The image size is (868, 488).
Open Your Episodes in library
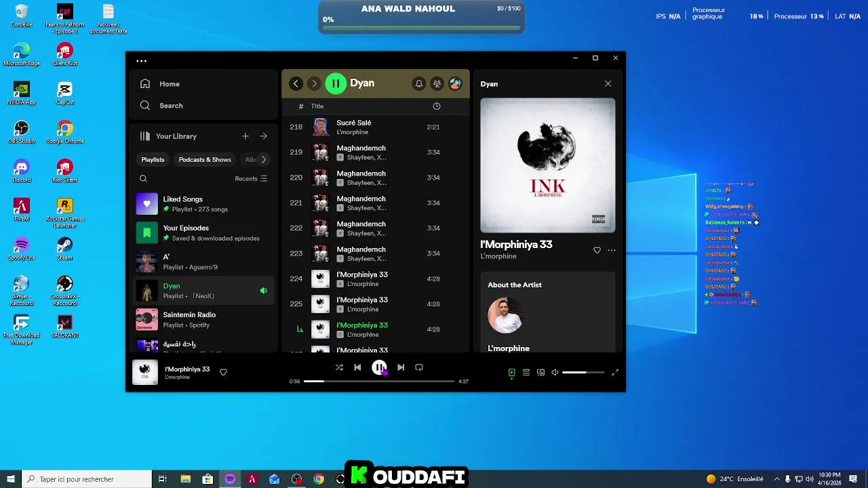point(203,233)
